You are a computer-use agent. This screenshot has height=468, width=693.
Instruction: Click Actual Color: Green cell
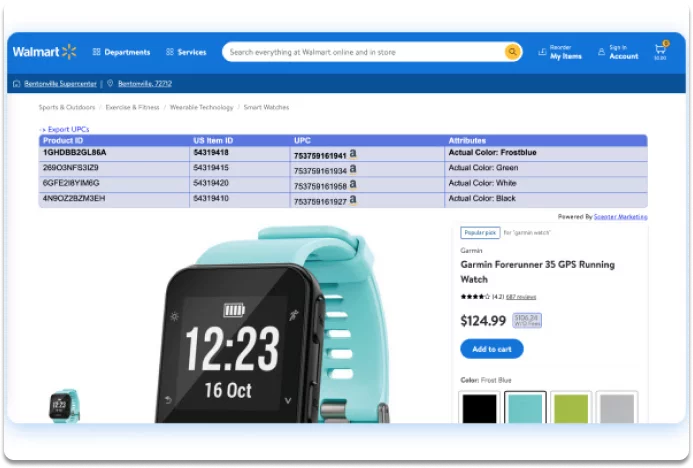tap(483, 168)
